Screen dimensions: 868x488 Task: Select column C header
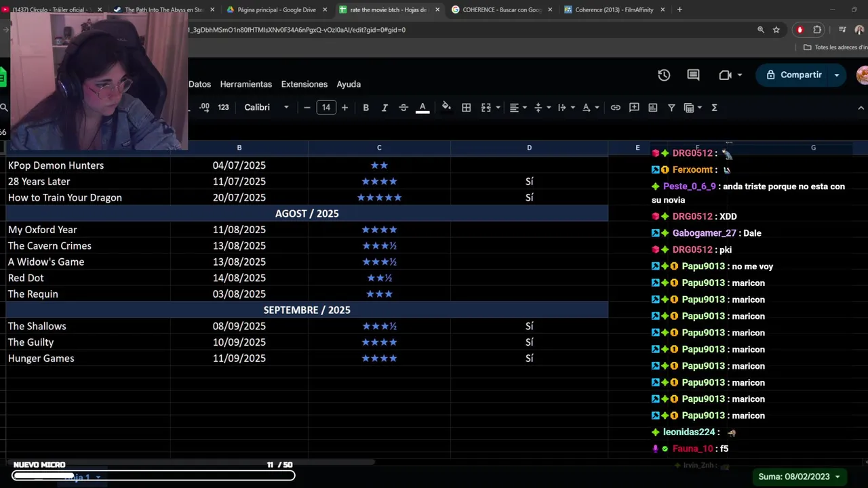(379, 148)
